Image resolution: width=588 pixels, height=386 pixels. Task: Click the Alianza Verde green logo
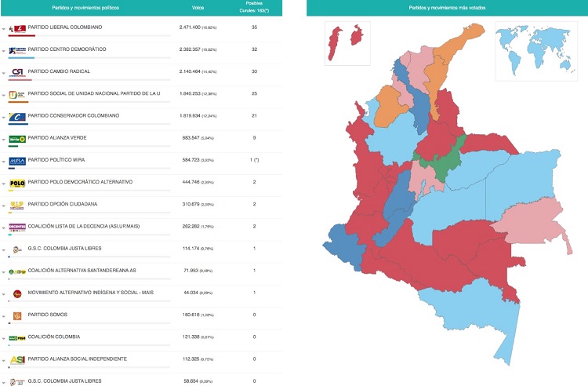click(17, 139)
